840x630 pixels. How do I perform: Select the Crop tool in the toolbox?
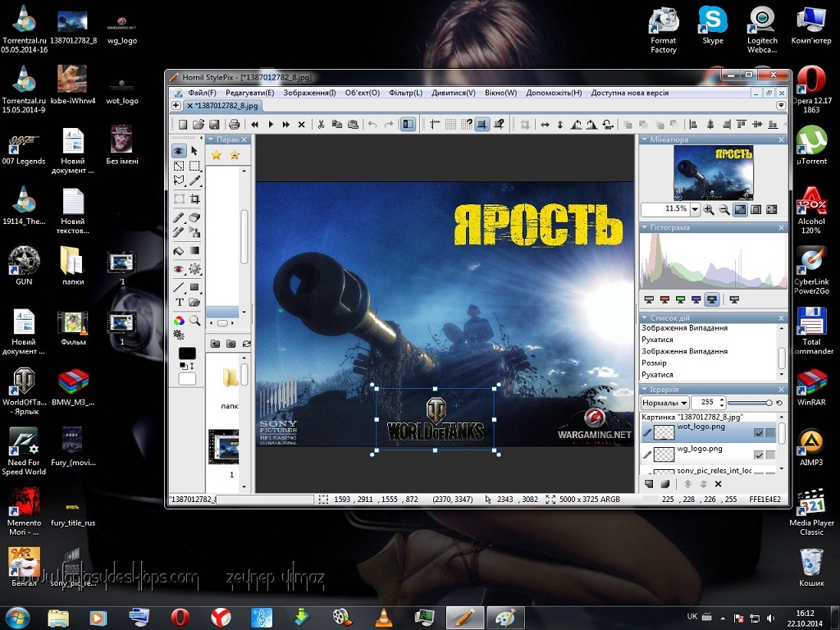[194, 199]
